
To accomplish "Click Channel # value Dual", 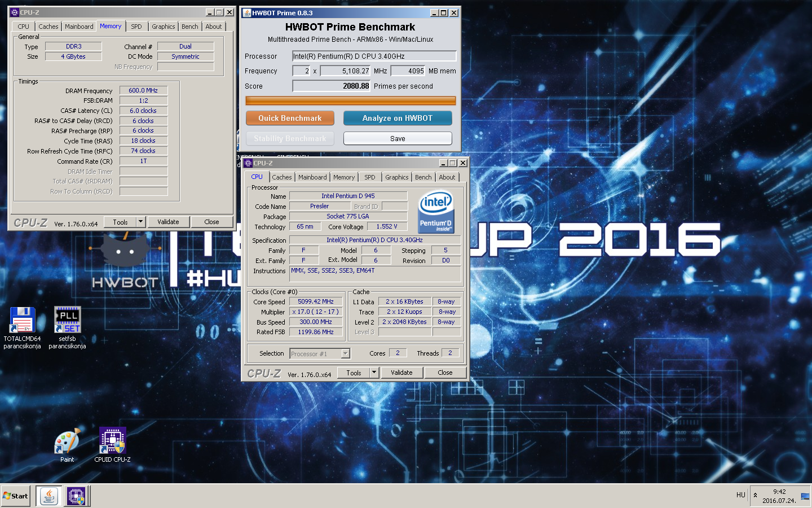I will tap(186, 46).
